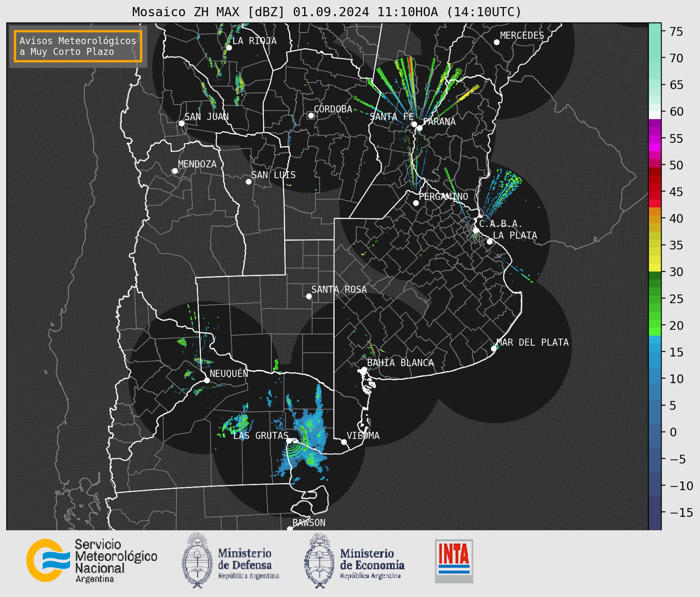This screenshot has height=597, width=700.
Task: Click the map title Mosaico ZH MAX
Action: tap(327, 12)
